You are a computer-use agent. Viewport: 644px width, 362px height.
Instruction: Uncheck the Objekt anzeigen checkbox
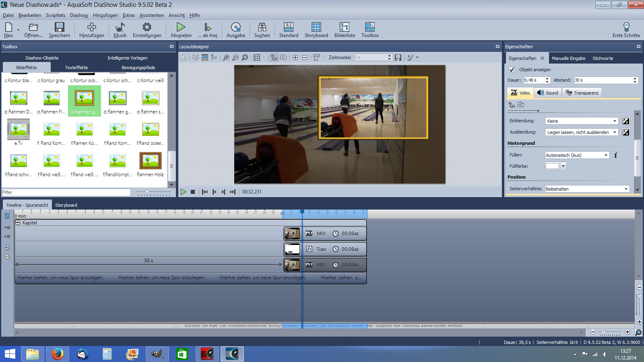click(512, 70)
